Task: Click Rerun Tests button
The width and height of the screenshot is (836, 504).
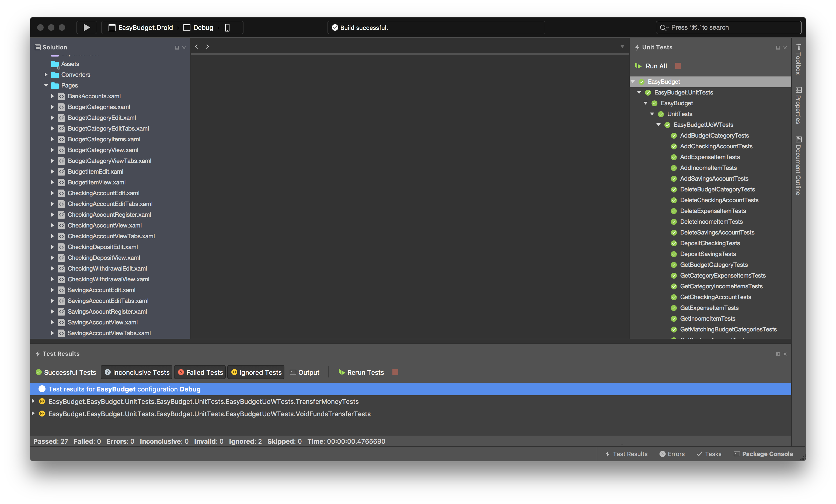Action: (x=361, y=372)
